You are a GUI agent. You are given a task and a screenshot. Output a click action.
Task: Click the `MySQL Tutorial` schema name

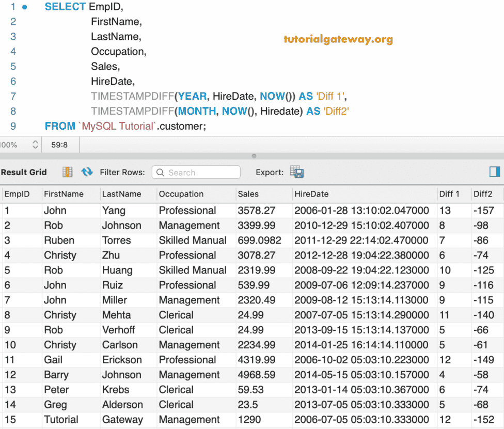pos(117,126)
